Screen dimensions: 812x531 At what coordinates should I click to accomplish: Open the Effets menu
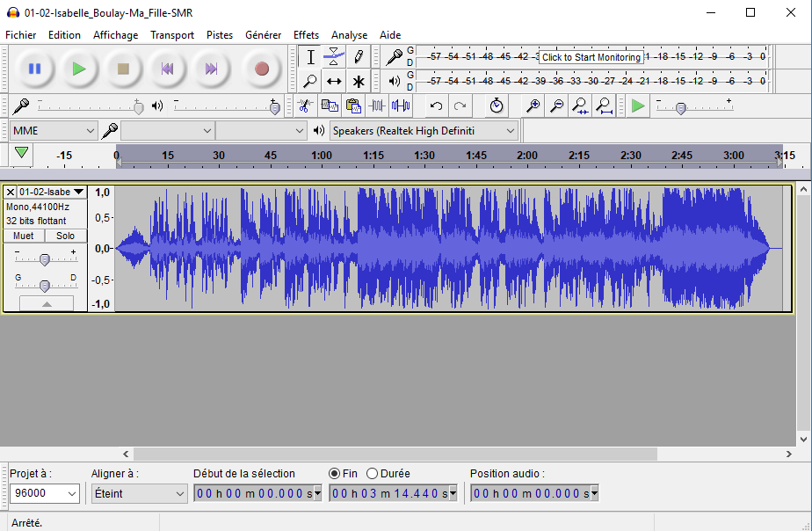(x=306, y=34)
